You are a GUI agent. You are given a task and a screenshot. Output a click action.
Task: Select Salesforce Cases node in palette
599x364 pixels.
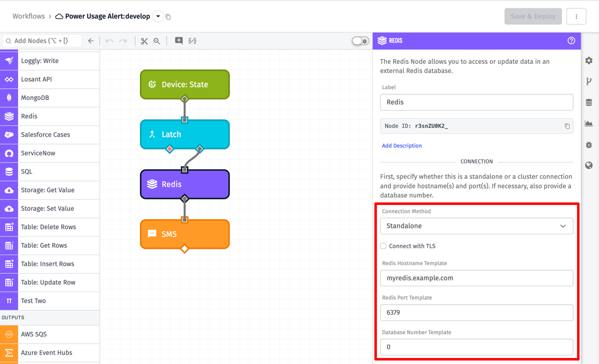[x=50, y=135]
